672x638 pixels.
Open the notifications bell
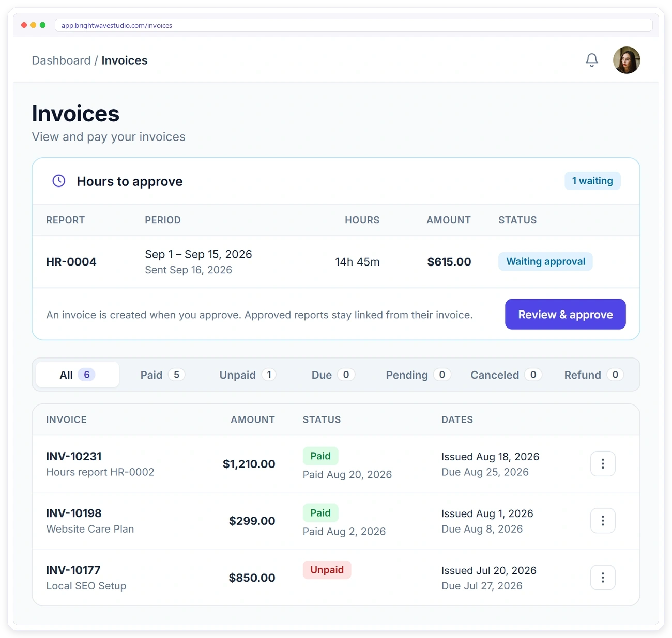point(592,60)
